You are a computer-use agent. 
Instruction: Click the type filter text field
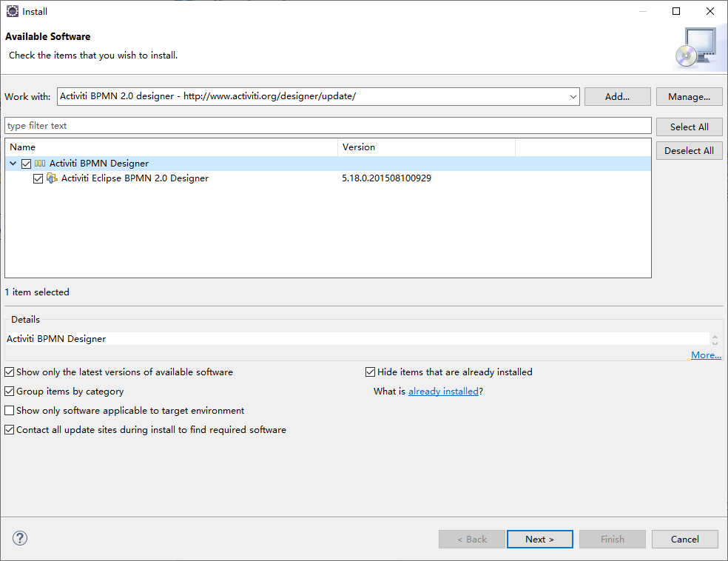[x=328, y=126]
